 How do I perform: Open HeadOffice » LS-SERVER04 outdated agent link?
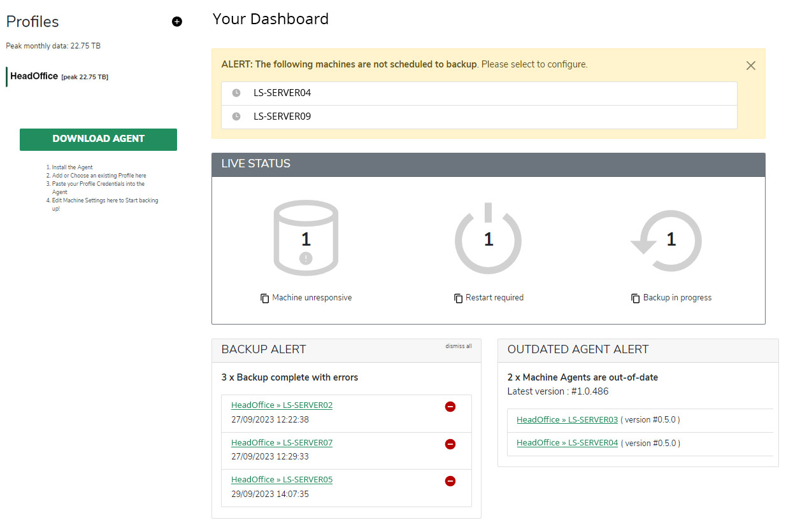click(567, 442)
